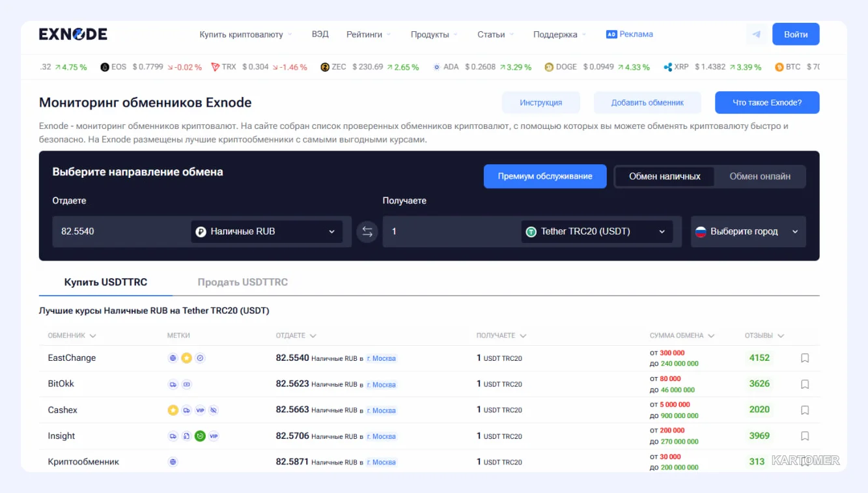
Task: Click the Премиум обслуживание button
Action: tap(545, 176)
